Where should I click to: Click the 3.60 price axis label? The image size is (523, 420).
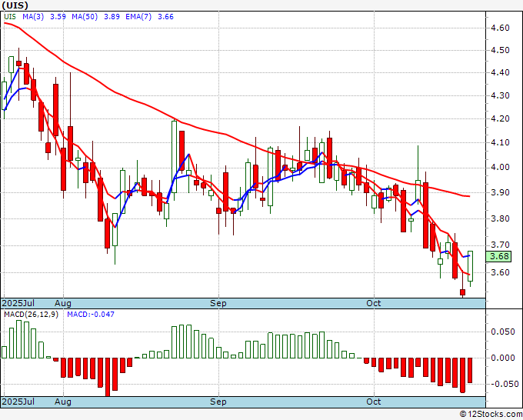pos(501,272)
